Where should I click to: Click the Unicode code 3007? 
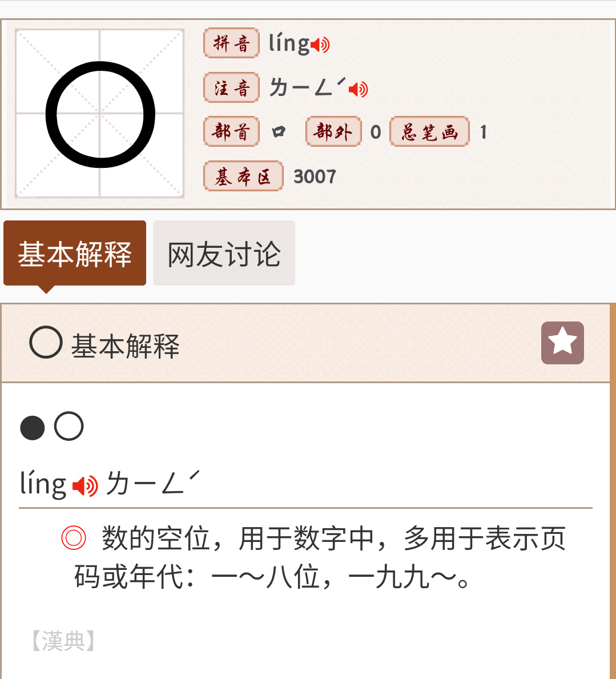tap(315, 177)
